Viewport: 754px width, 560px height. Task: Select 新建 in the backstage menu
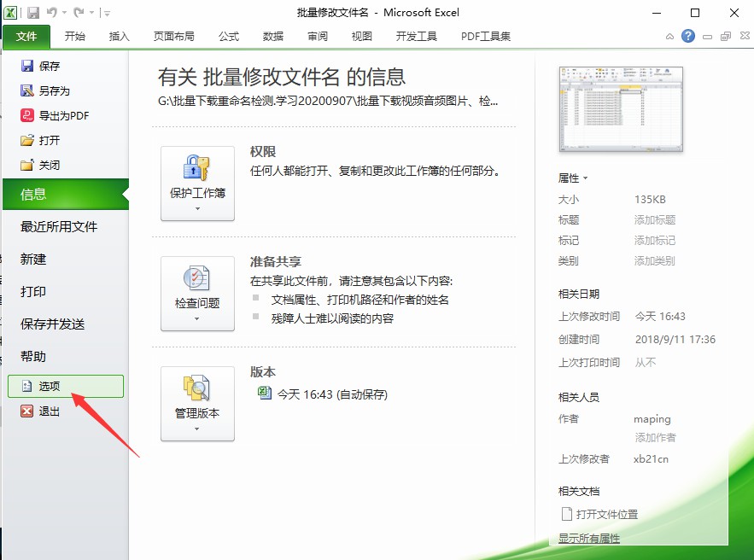click(33, 260)
